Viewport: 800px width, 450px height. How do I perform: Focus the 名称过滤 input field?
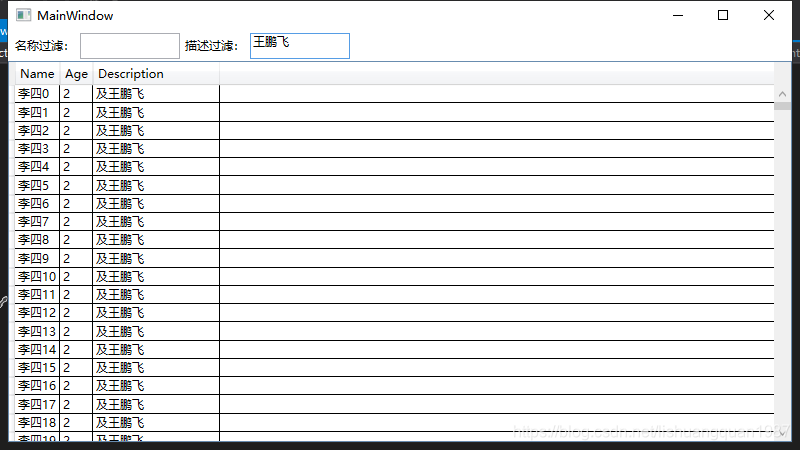point(129,46)
